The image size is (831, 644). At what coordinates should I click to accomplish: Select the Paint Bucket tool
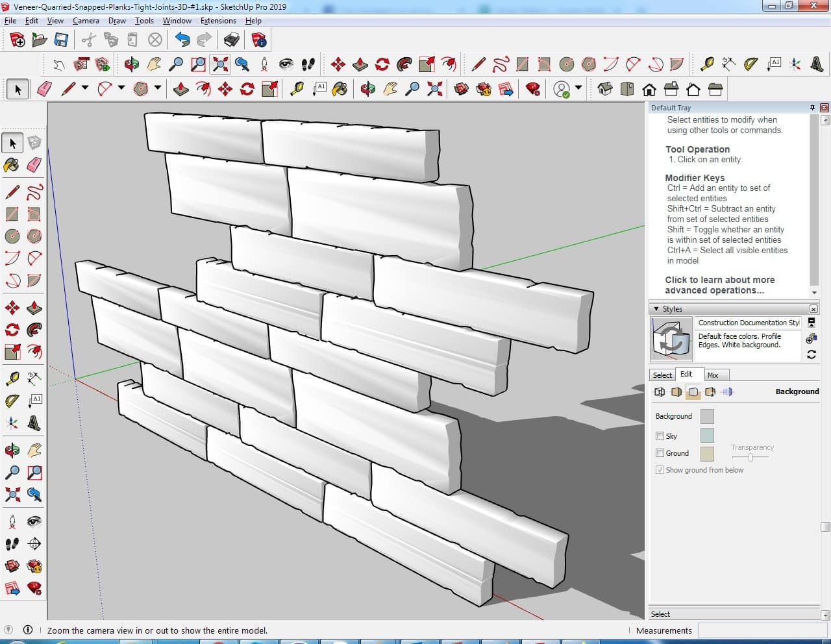12,165
